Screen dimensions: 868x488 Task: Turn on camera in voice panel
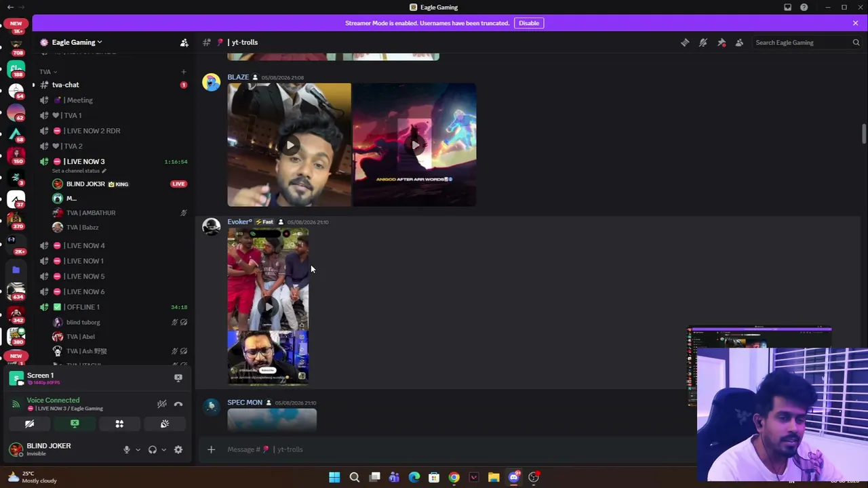click(30, 424)
